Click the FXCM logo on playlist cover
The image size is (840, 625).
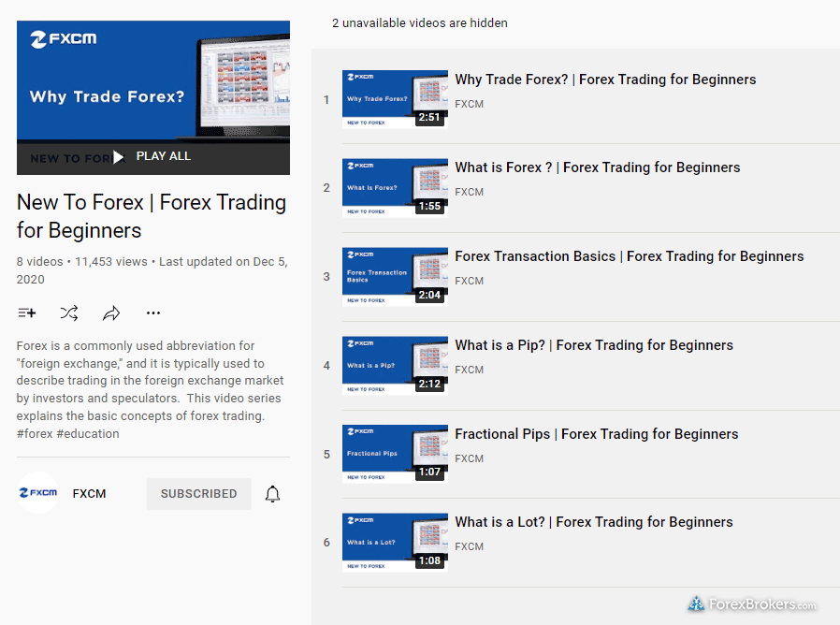click(63, 39)
